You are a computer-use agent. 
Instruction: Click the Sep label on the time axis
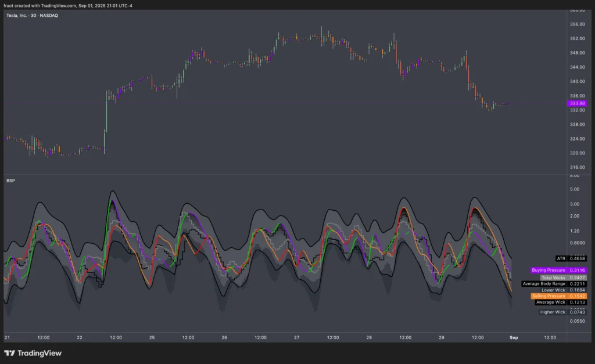click(x=514, y=337)
